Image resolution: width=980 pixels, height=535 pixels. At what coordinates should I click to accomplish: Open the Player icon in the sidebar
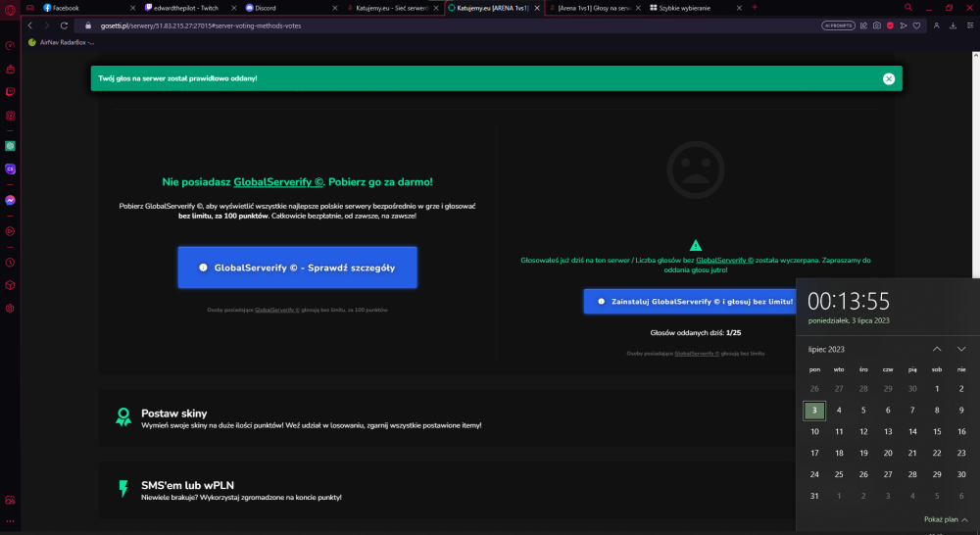(10, 231)
